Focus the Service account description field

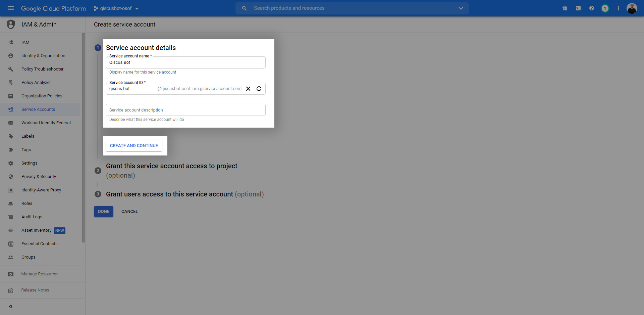tap(186, 110)
